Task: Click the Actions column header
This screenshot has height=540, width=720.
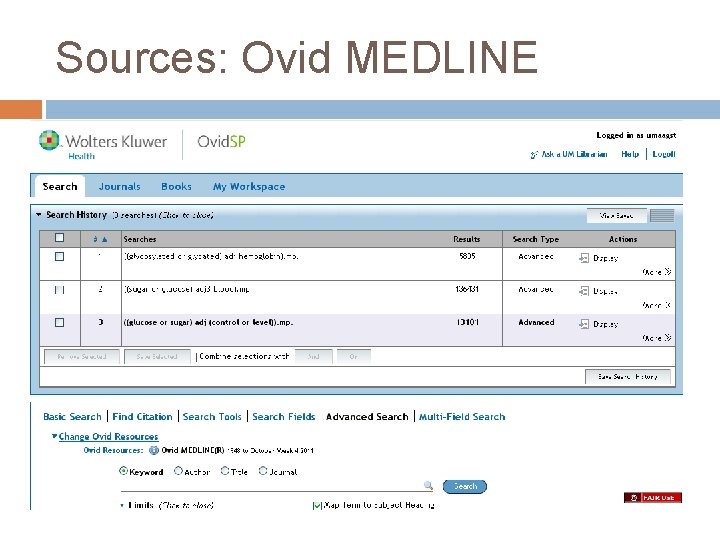Action: (x=623, y=239)
